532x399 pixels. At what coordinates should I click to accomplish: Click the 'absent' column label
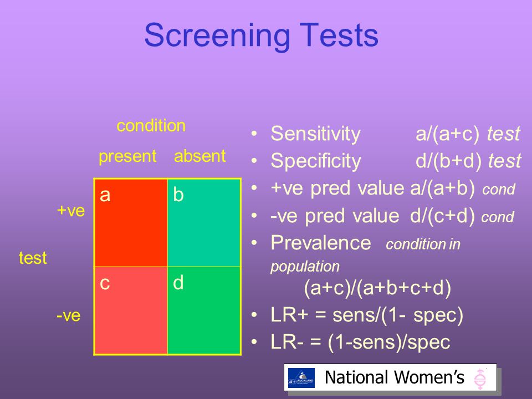pos(199,156)
